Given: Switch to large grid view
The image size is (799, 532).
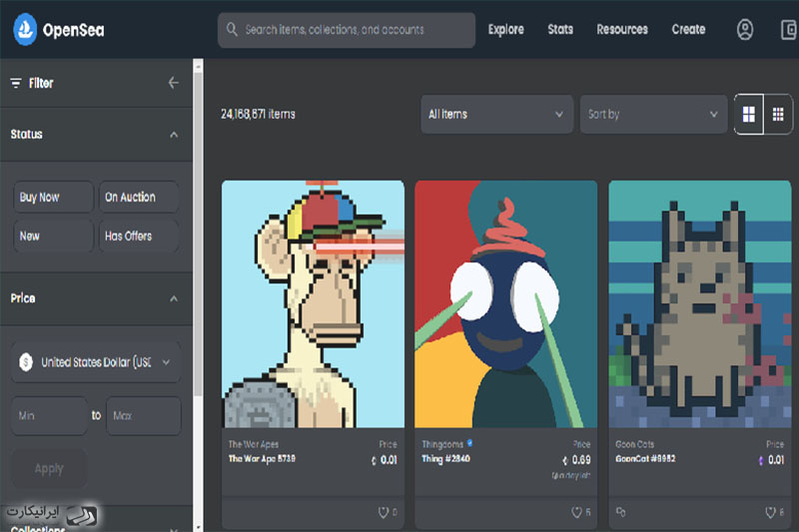Looking at the screenshot, I should point(748,114).
